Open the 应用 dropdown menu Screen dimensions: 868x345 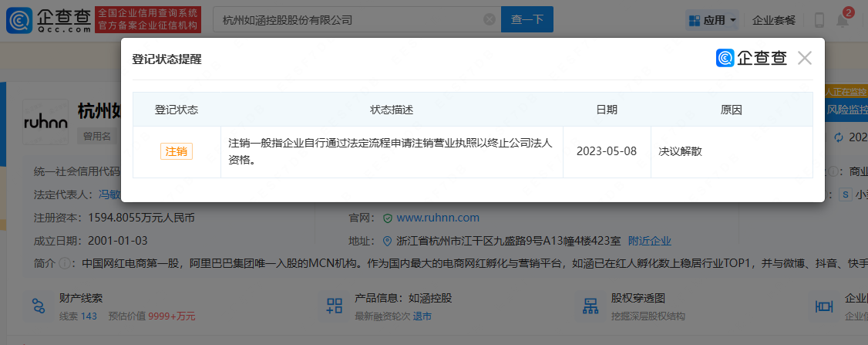pos(712,21)
